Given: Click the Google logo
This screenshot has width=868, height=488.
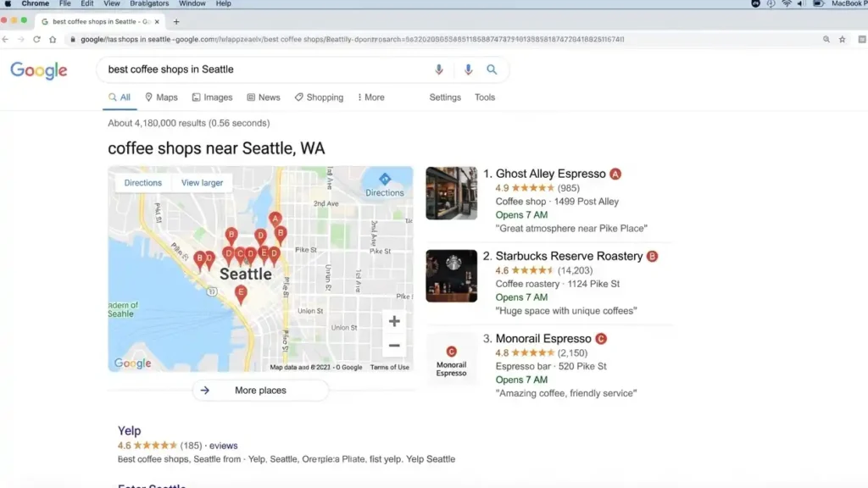Looking at the screenshot, I should [x=39, y=70].
